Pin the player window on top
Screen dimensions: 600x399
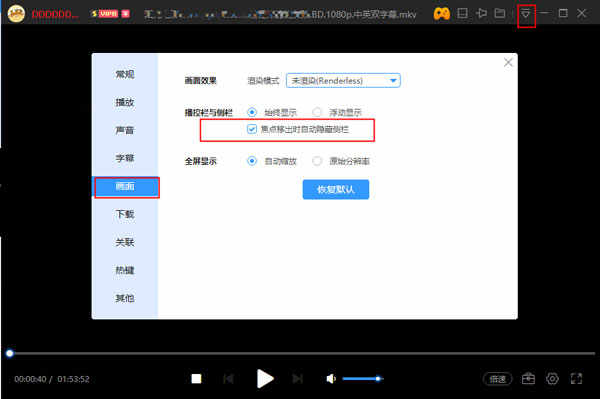click(x=481, y=13)
